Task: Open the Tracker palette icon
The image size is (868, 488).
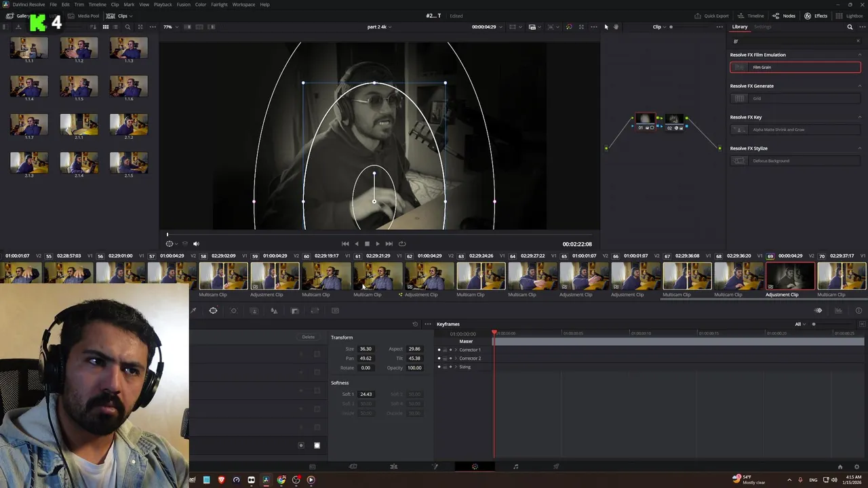Action: point(233,310)
